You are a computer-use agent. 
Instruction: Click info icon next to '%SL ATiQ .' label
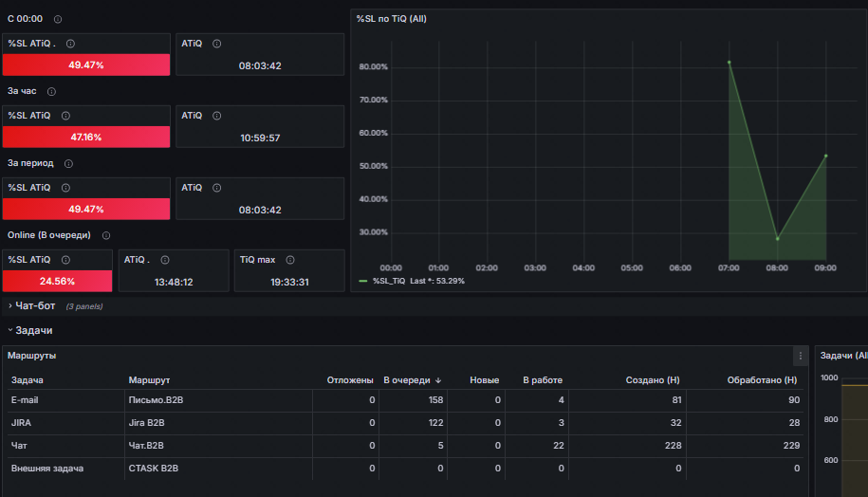[x=70, y=44]
